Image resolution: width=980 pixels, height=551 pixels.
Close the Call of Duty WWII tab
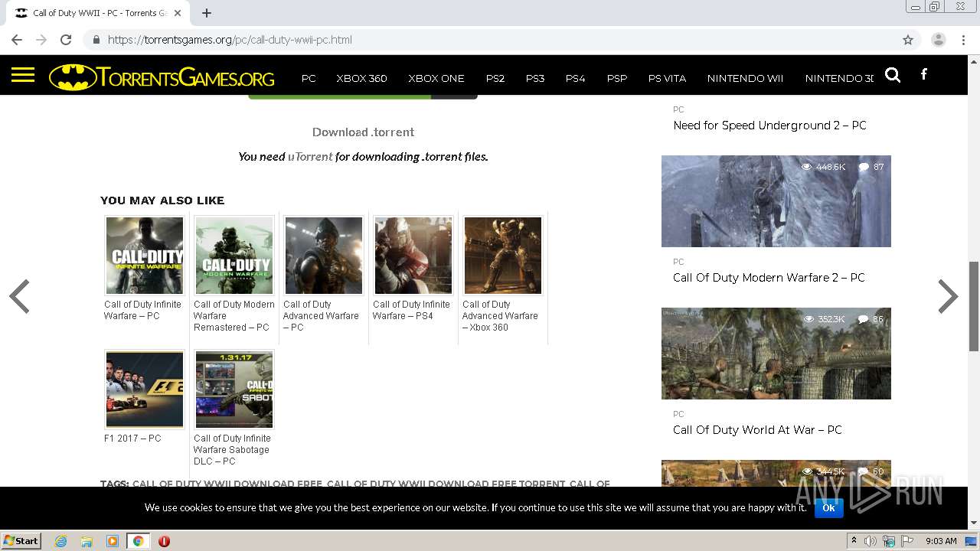[178, 13]
